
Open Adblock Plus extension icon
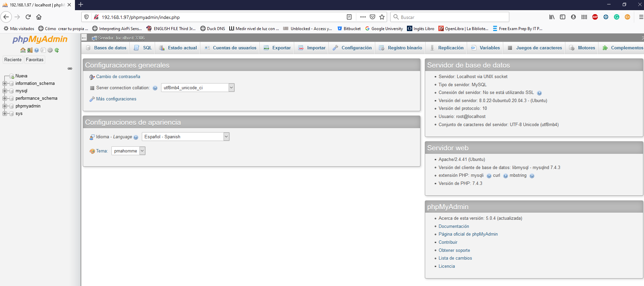tap(595, 17)
